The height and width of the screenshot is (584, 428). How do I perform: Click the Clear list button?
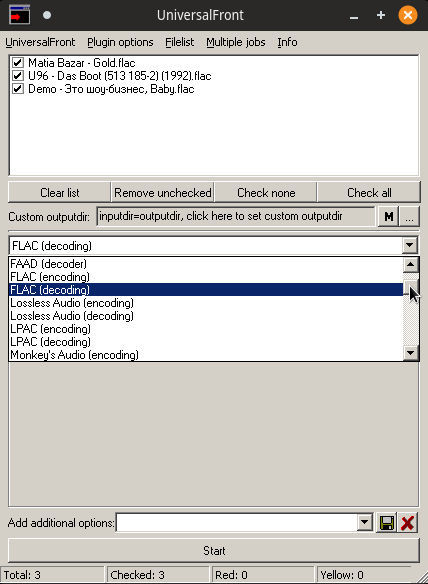click(x=60, y=193)
